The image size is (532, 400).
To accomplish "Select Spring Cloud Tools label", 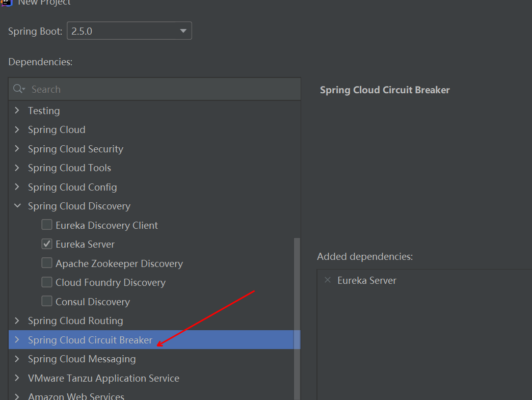I will pos(69,168).
